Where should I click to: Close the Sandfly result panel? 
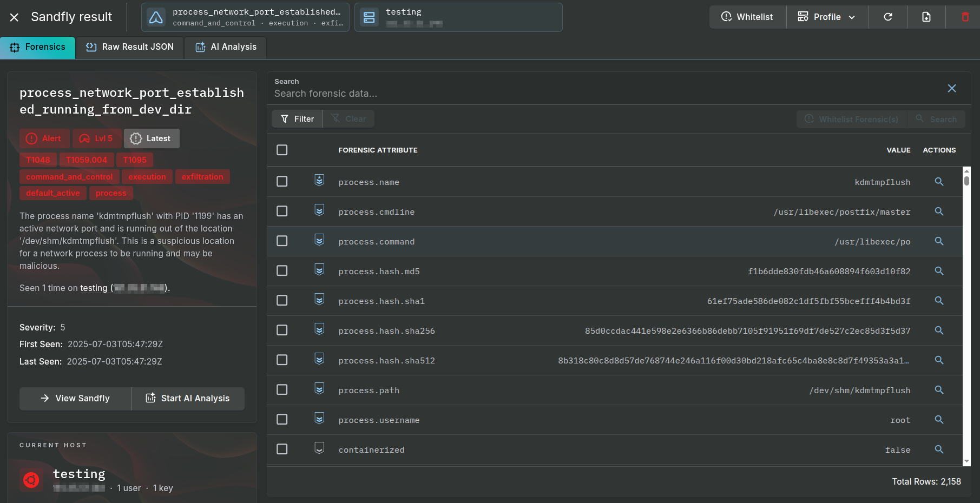click(14, 17)
